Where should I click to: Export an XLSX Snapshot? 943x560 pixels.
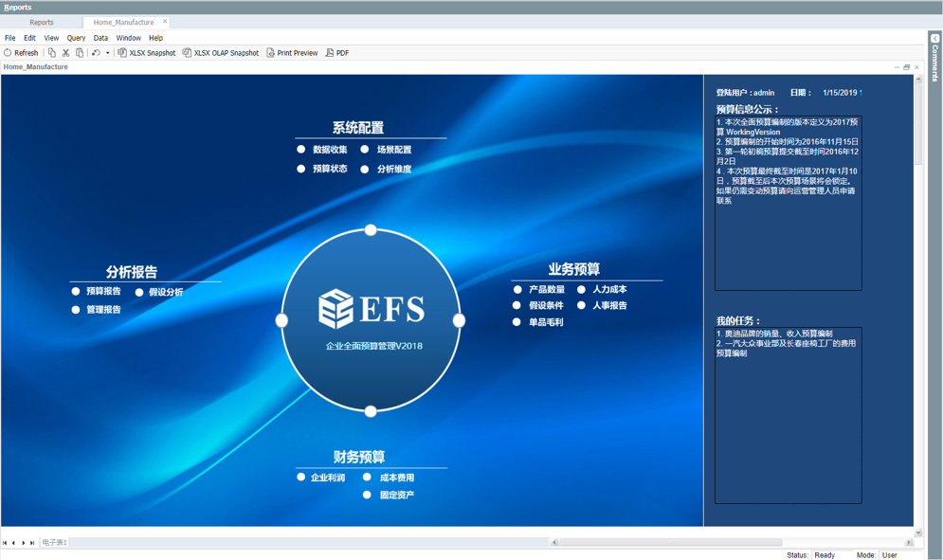(147, 53)
